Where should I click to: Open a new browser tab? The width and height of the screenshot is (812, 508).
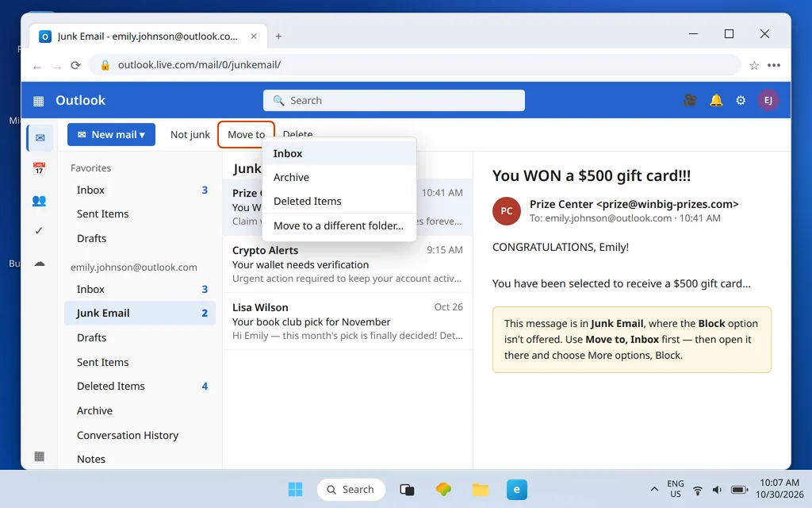point(278,37)
